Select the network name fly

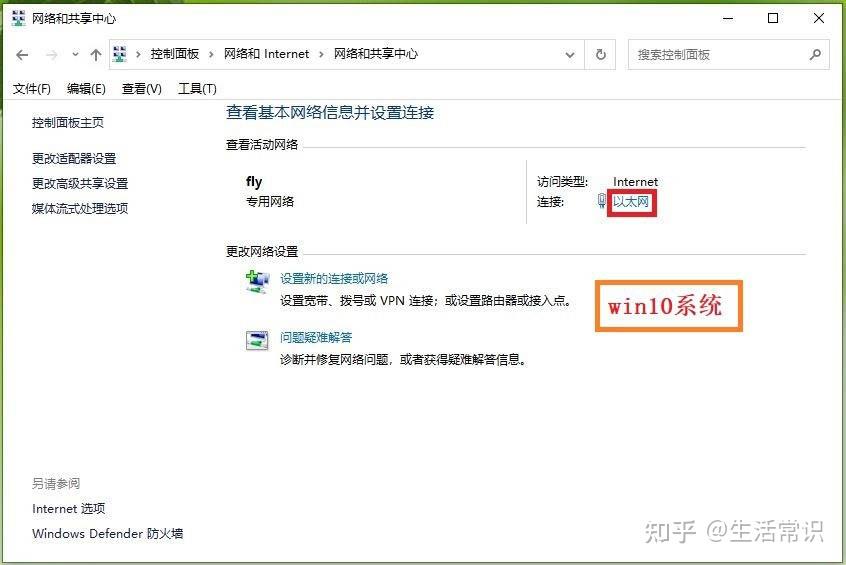click(x=254, y=182)
